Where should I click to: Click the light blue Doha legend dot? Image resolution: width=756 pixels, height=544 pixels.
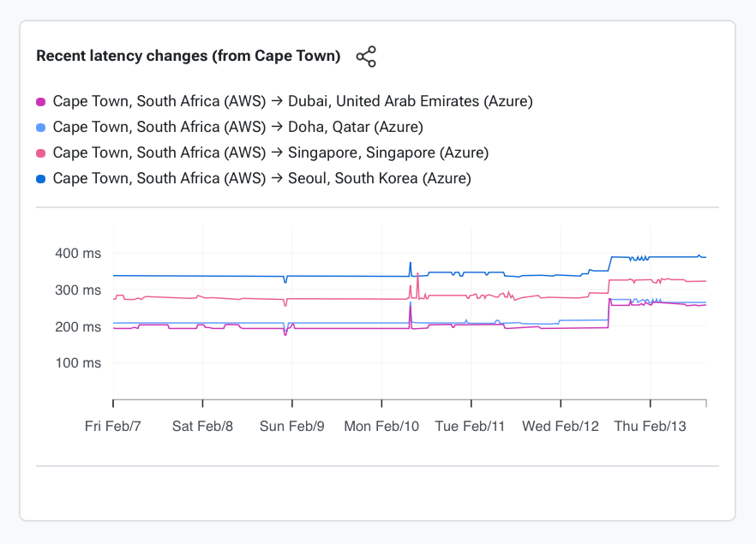point(40,128)
